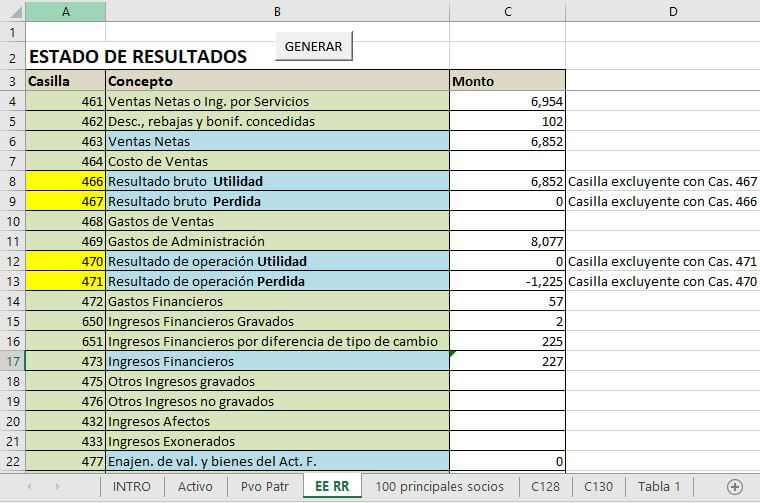Click the select-all corner of the grid
Screen dimensions: 760x503
pos(12,12)
